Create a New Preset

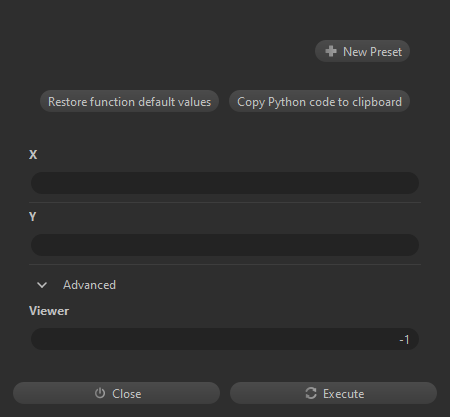[x=362, y=51]
